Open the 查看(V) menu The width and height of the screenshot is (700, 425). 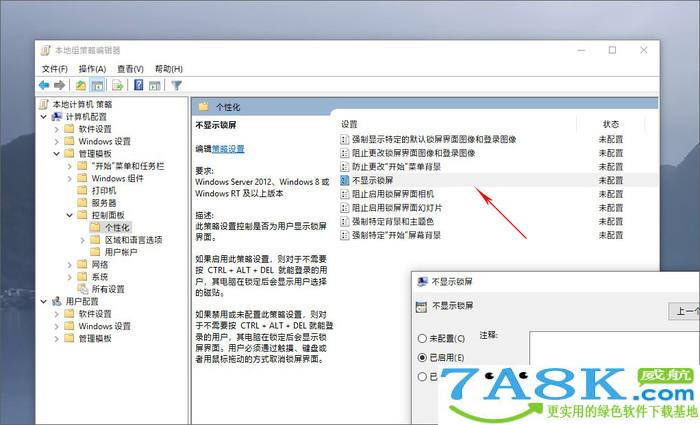pos(130,69)
